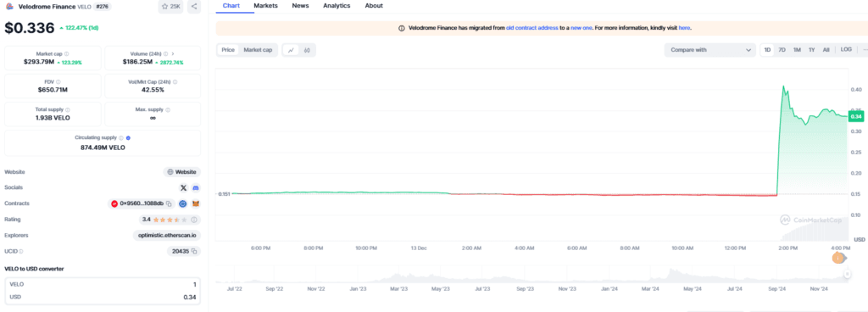
Task: Click the $186.25M volume value
Action: [x=137, y=62]
